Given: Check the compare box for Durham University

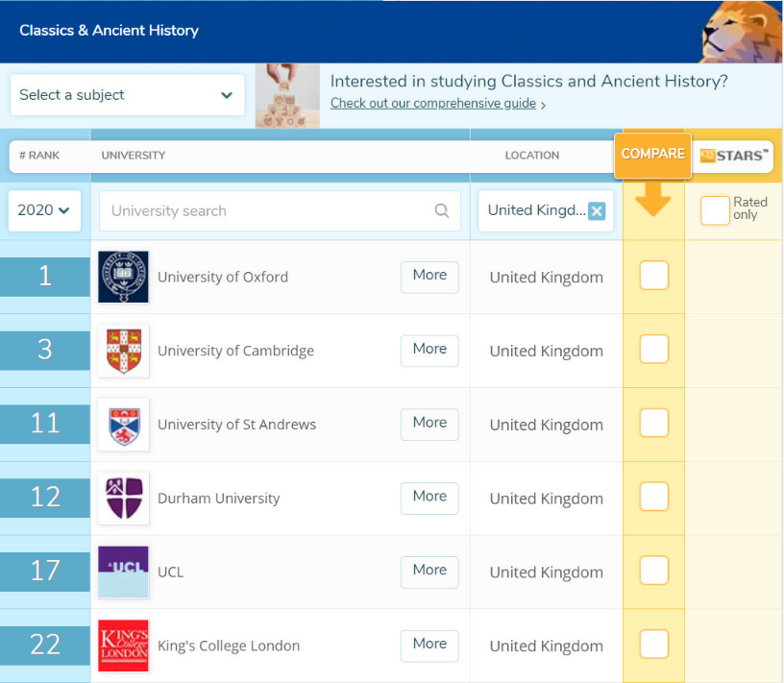Looking at the screenshot, I should coord(654,497).
